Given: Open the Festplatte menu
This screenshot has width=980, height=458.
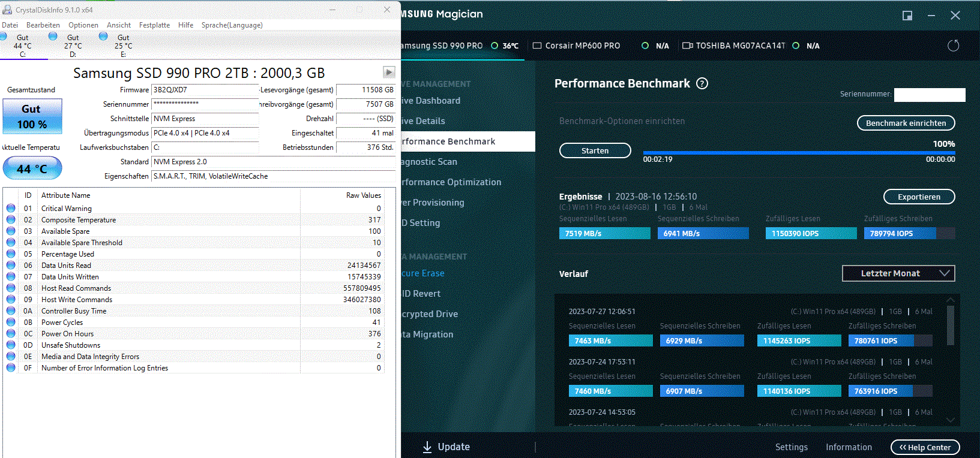Looking at the screenshot, I should [154, 25].
